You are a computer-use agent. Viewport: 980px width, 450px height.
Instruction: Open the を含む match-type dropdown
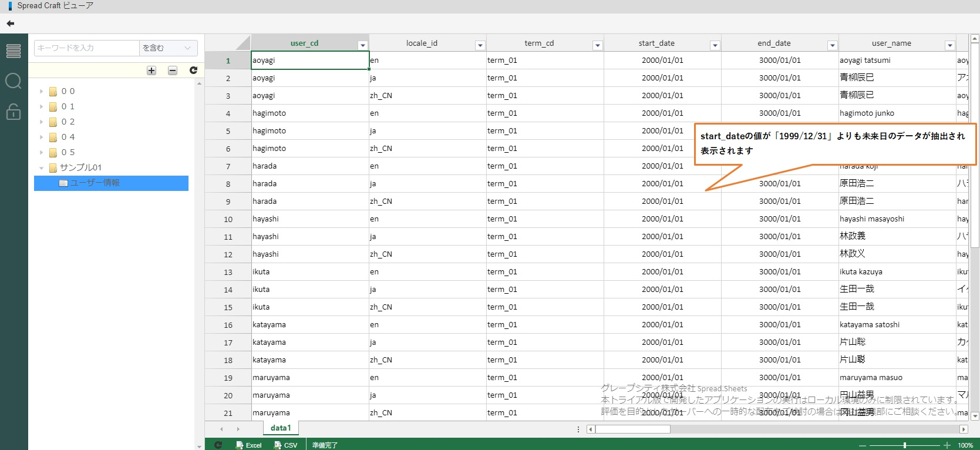[168, 48]
